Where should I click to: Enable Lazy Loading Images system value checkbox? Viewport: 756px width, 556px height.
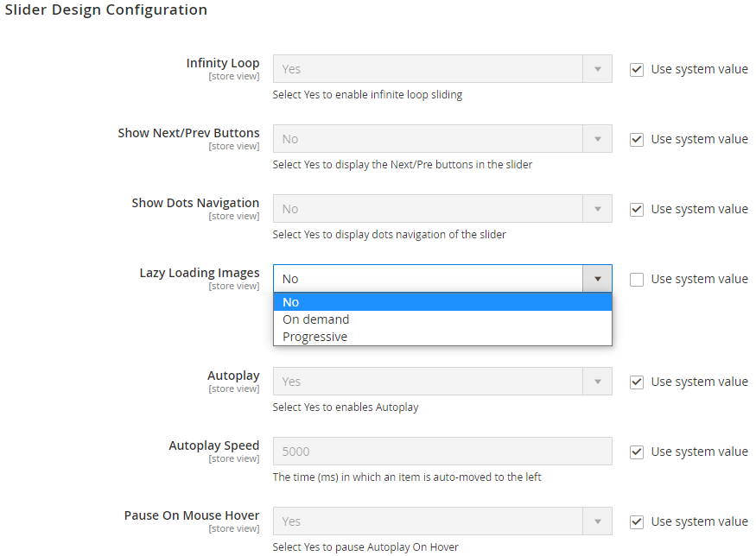point(637,279)
